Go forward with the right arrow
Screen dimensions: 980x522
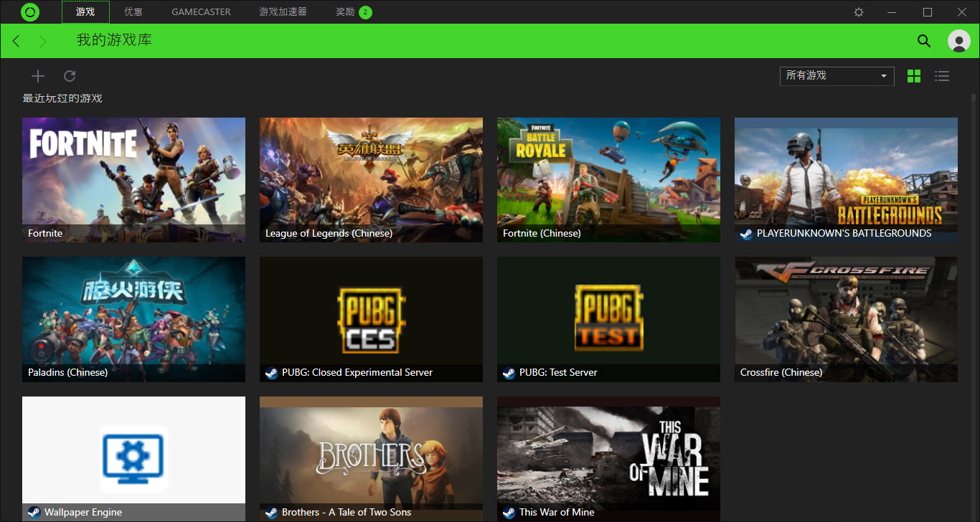pos(43,42)
